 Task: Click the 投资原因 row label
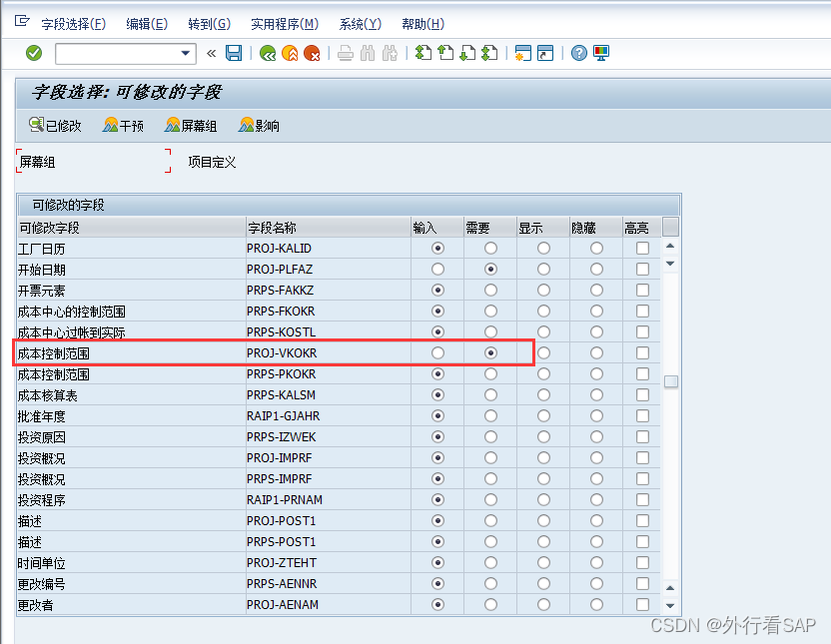pos(41,437)
